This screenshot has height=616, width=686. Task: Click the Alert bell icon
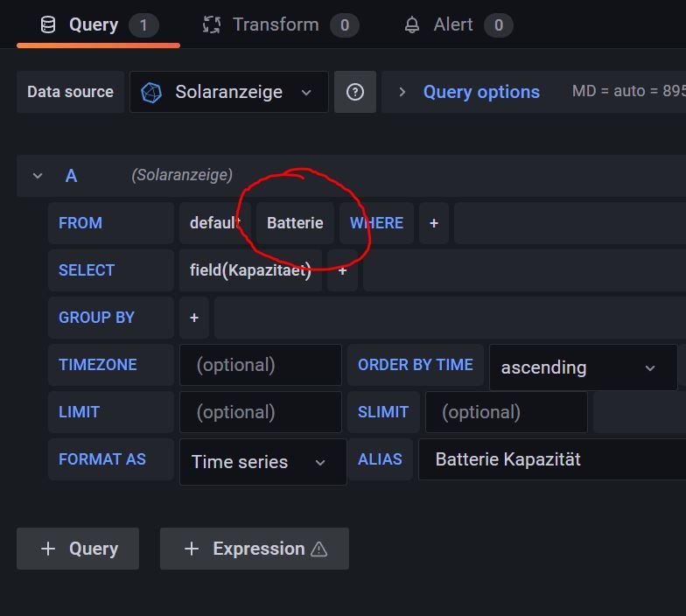click(411, 24)
